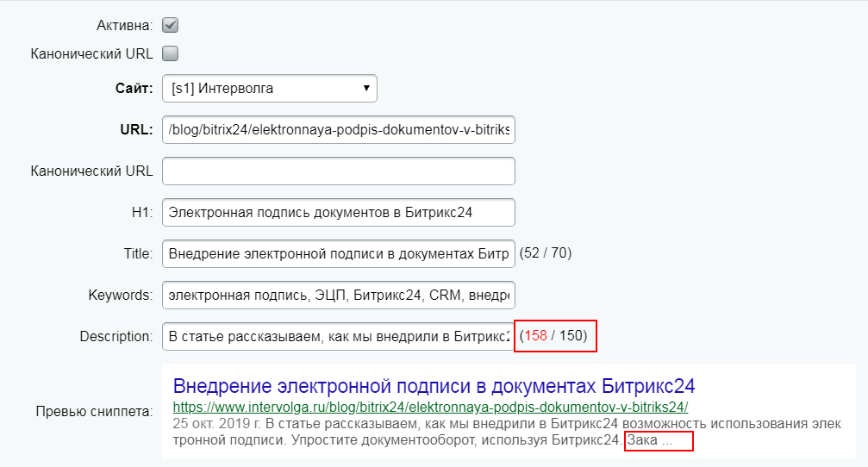Click the 'Title:' label
This screenshot has height=467, width=868.
click(x=139, y=253)
